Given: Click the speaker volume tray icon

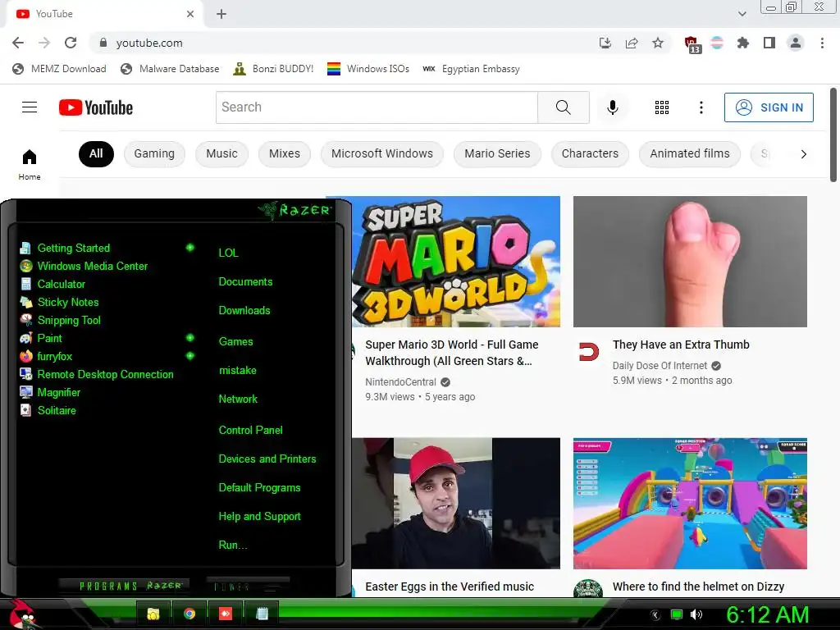Looking at the screenshot, I should point(696,614).
